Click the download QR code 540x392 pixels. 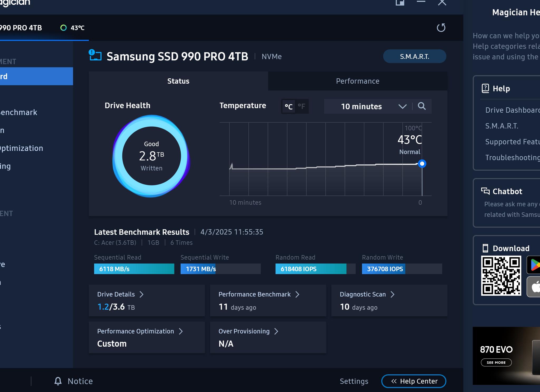point(501,276)
